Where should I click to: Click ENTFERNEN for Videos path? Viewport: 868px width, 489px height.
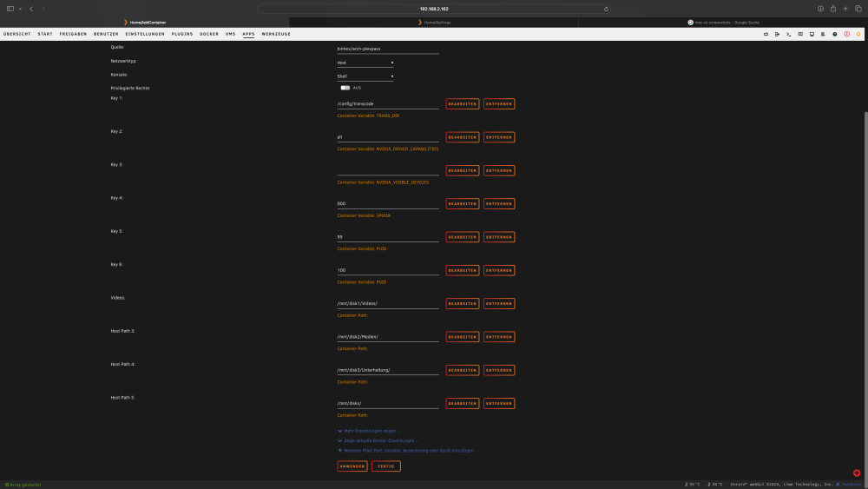pos(499,303)
